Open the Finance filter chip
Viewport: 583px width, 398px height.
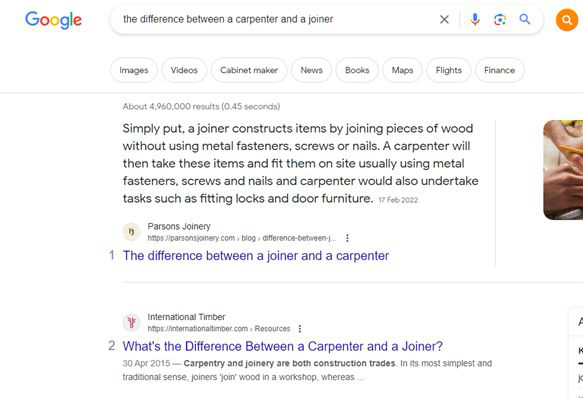pyautogui.click(x=499, y=70)
